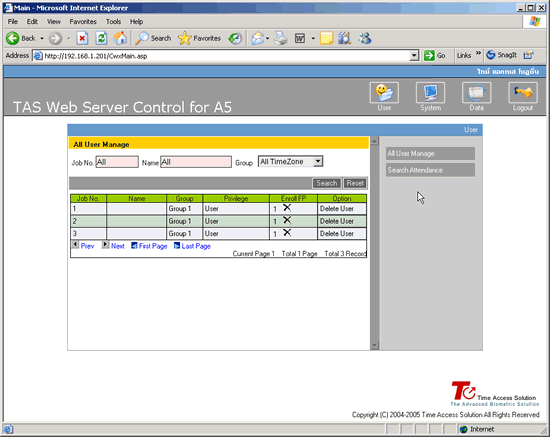Open the Tools menu
The width and height of the screenshot is (550, 437).
113,22
